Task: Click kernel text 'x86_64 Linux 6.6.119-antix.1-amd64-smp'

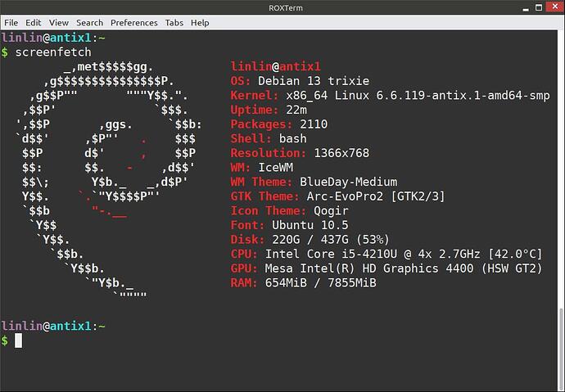Action: (418, 96)
